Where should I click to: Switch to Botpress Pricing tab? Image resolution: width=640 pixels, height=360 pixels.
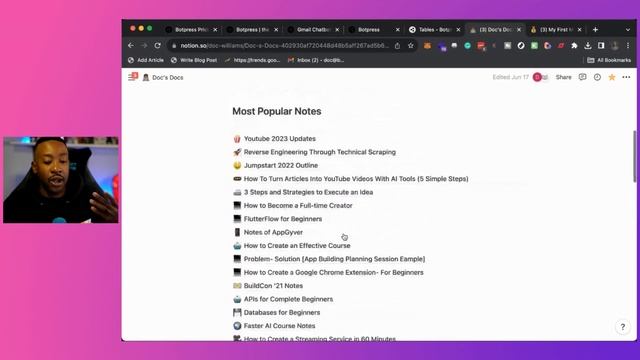[191, 29]
